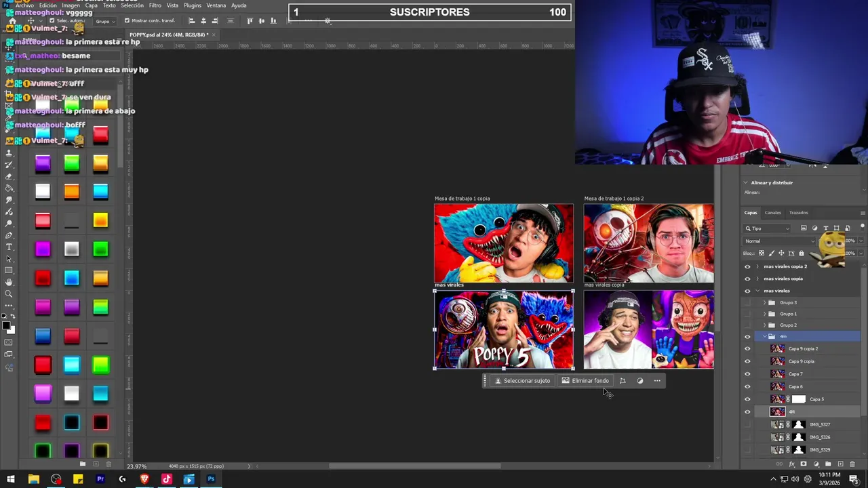Image resolution: width=868 pixels, height=488 pixels.
Task: Click the lock all padlock icon
Action: click(x=802, y=253)
